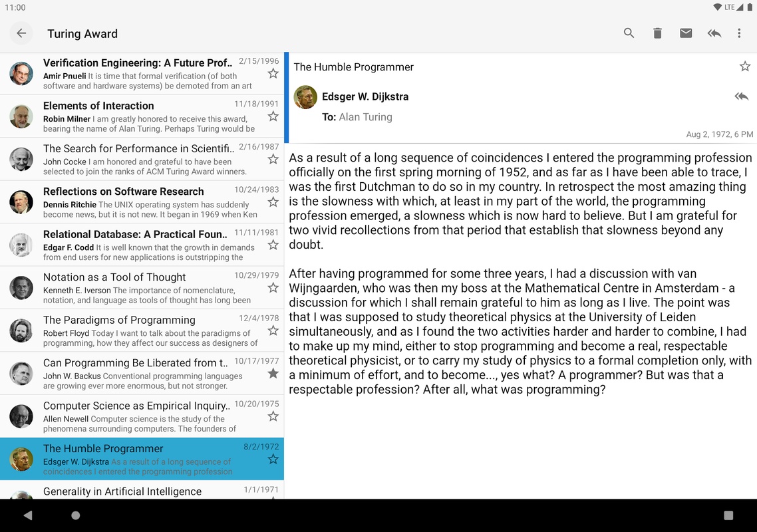Open the three-dot overflow menu
Image resolution: width=757 pixels, height=532 pixels.
click(739, 33)
